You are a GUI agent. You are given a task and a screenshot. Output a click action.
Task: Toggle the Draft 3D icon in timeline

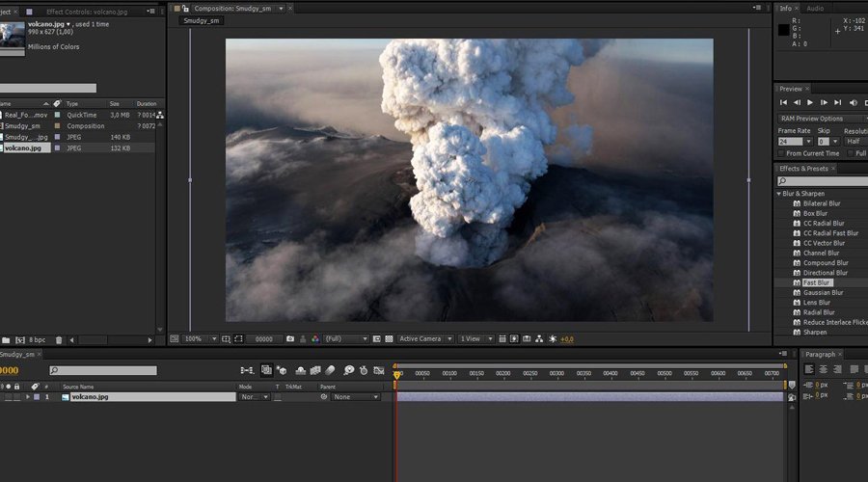282,370
